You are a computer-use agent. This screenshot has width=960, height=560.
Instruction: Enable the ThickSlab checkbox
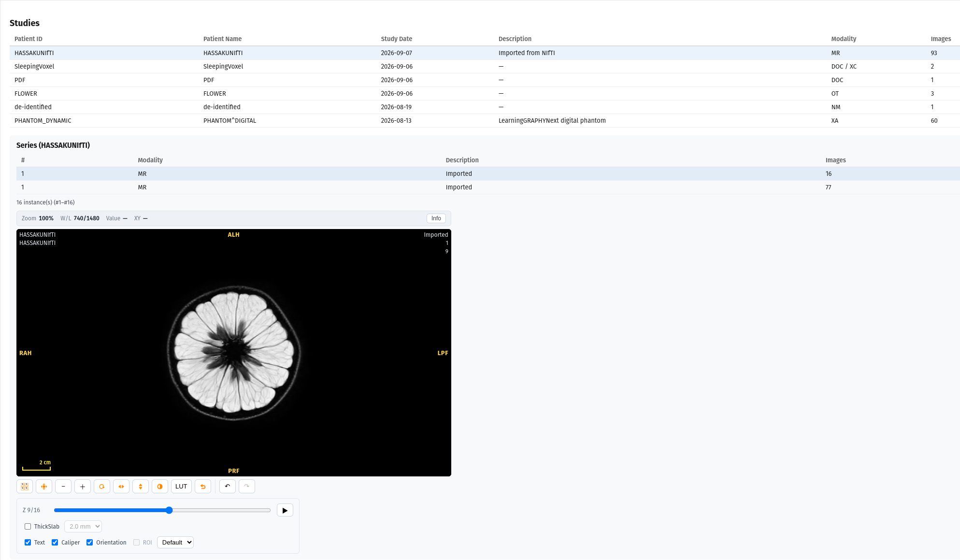[28, 527]
